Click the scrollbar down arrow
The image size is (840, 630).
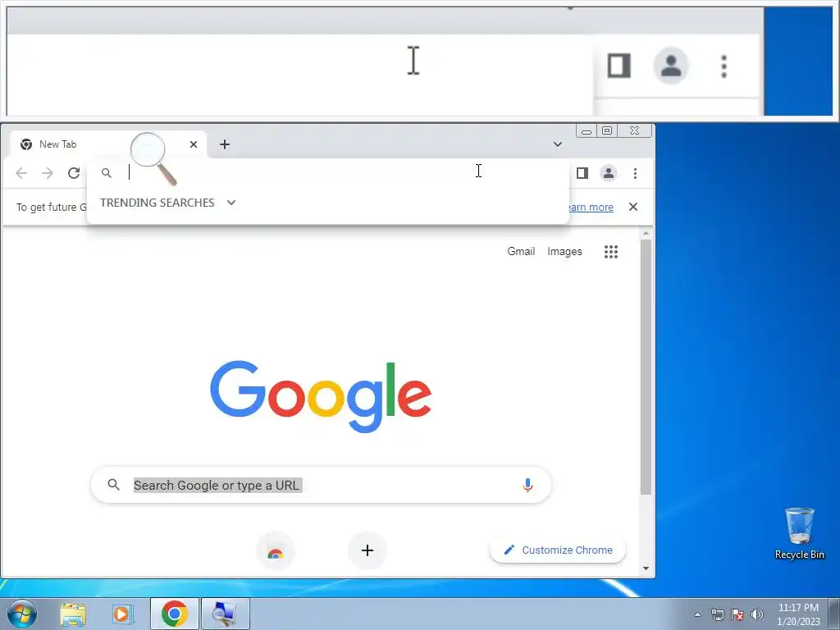point(646,568)
